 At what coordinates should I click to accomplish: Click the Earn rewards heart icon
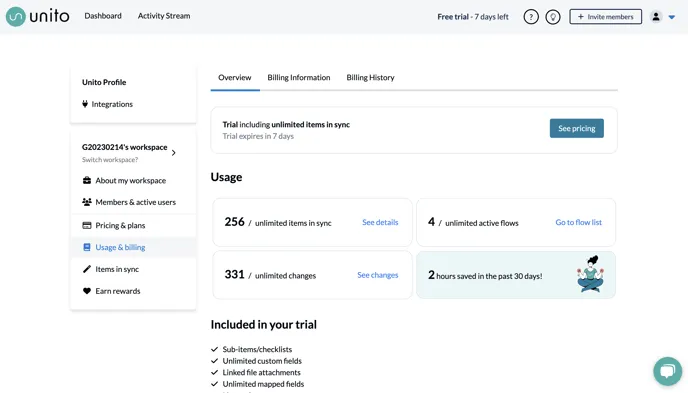[x=87, y=291]
